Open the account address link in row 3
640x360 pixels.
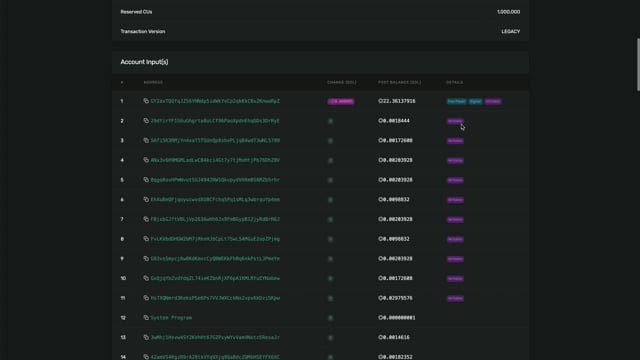[x=215, y=140]
